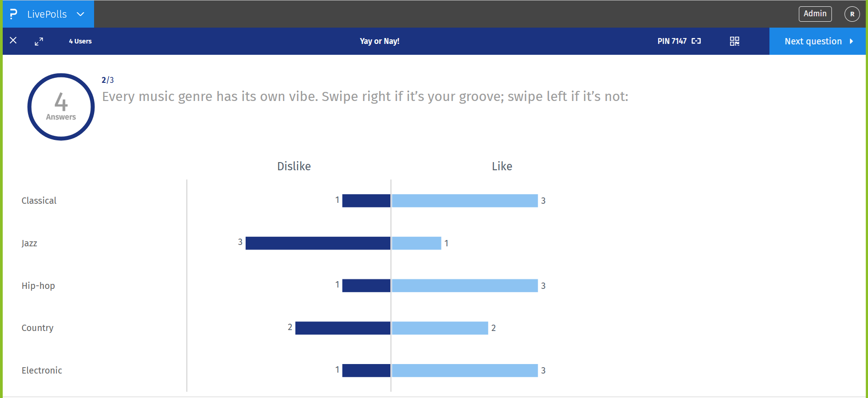Click the Electronic like bar
Viewport: 868px width, 398px height.
(x=464, y=370)
